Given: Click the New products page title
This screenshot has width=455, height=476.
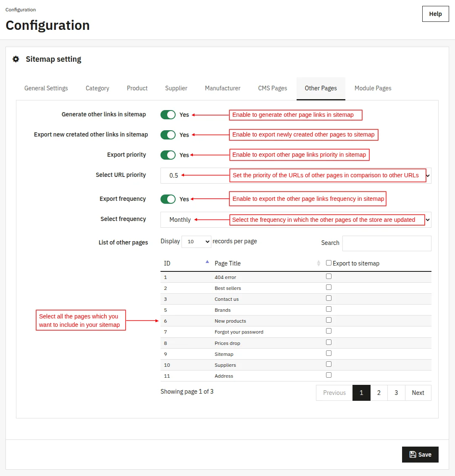Looking at the screenshot, I should 230,321.
